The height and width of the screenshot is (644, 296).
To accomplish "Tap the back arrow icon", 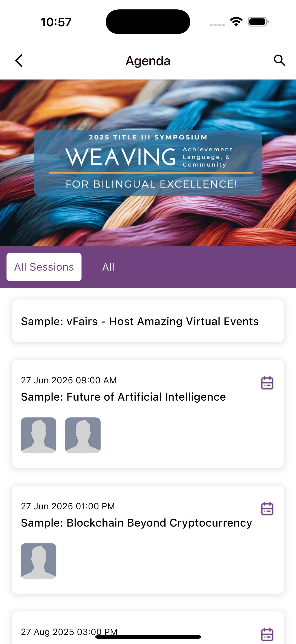I will [19, 61].
